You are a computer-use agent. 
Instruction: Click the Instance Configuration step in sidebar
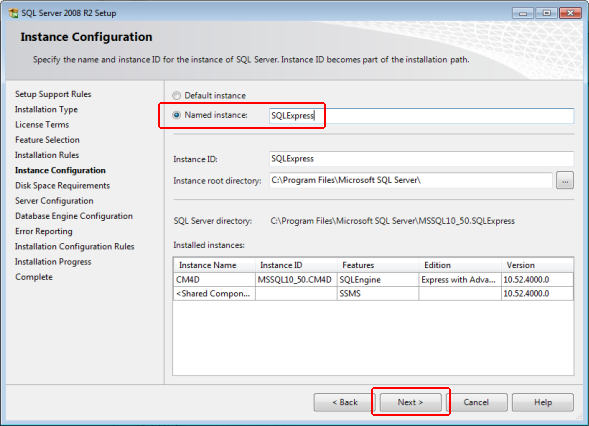60,170
